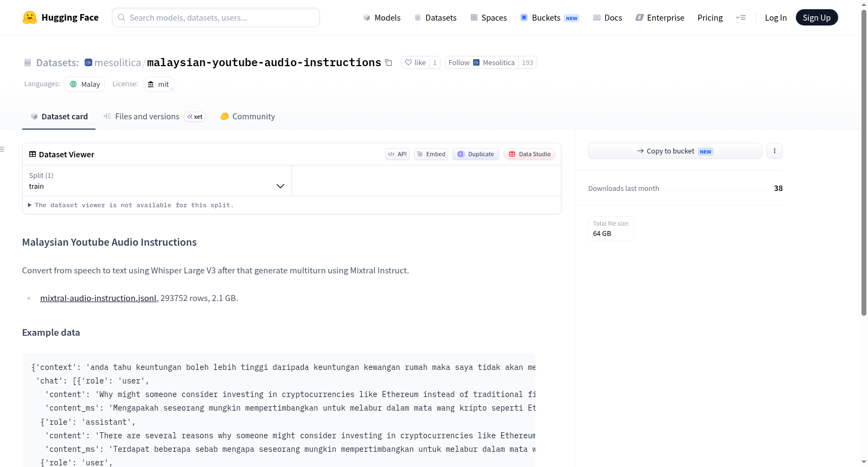Click the Duplicate button
Viewport: 868px width, 467px height.
476,154
